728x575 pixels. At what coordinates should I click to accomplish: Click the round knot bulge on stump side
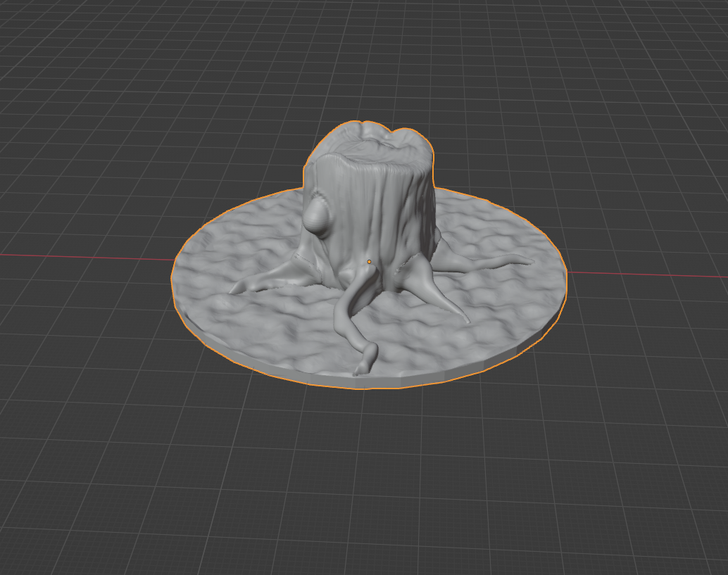pos(317,216)
